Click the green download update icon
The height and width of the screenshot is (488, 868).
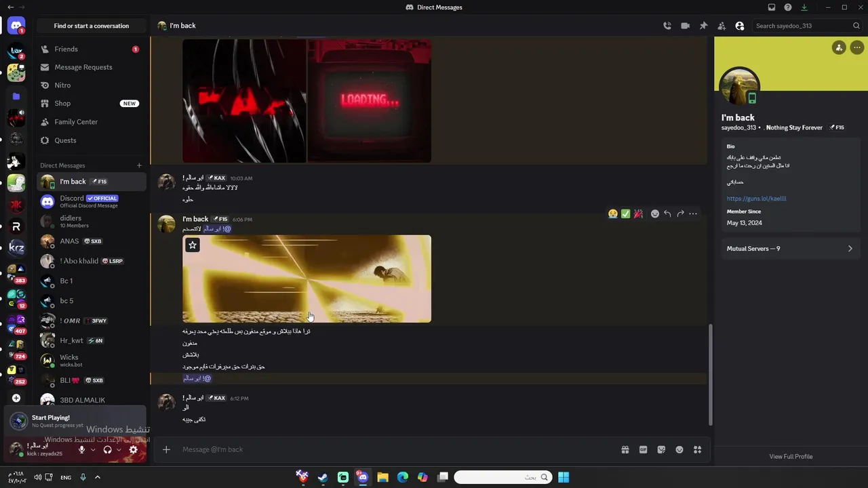804,7
